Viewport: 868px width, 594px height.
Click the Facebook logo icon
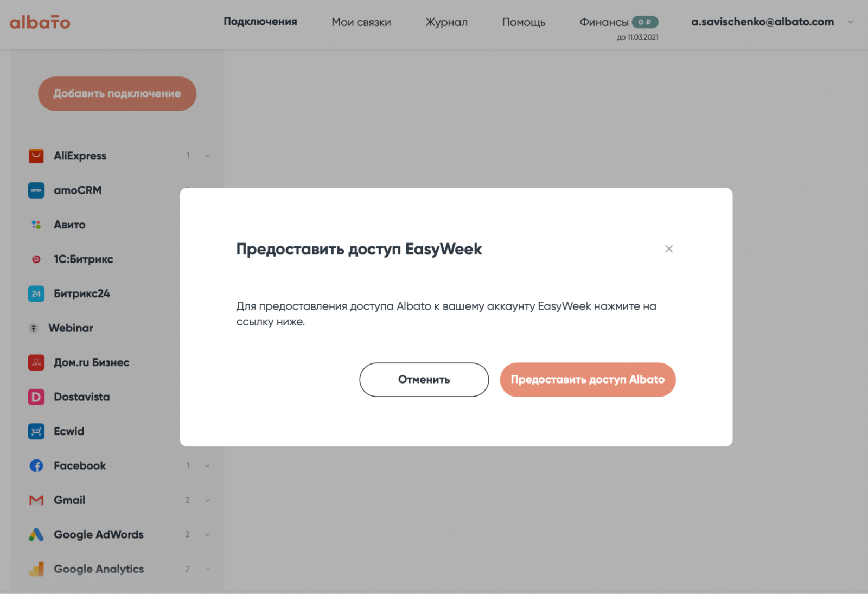tap(36, 466)
